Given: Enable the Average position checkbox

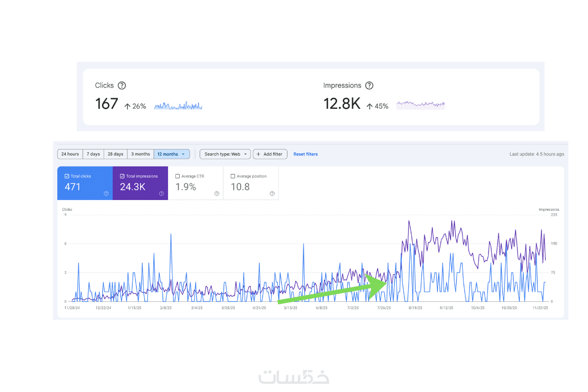Looking at the screenshot, I should coord(233,176).
